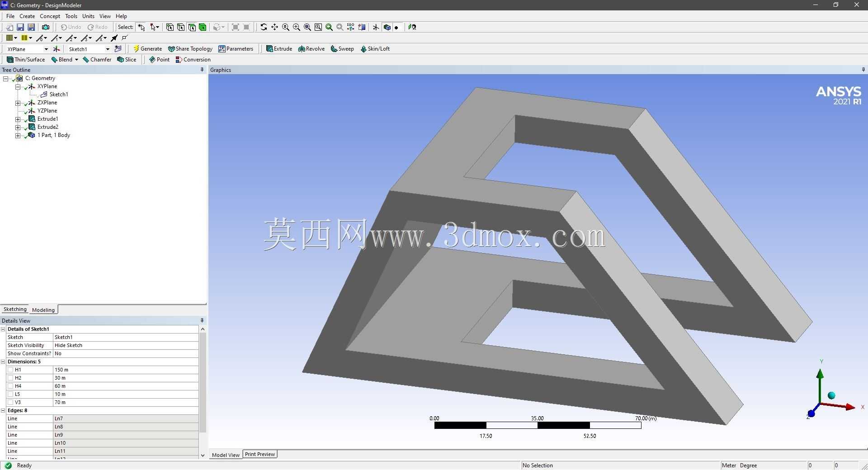Switch to the Sketching tab
This screenshot has width=868, height=470.
coord(15,309)
